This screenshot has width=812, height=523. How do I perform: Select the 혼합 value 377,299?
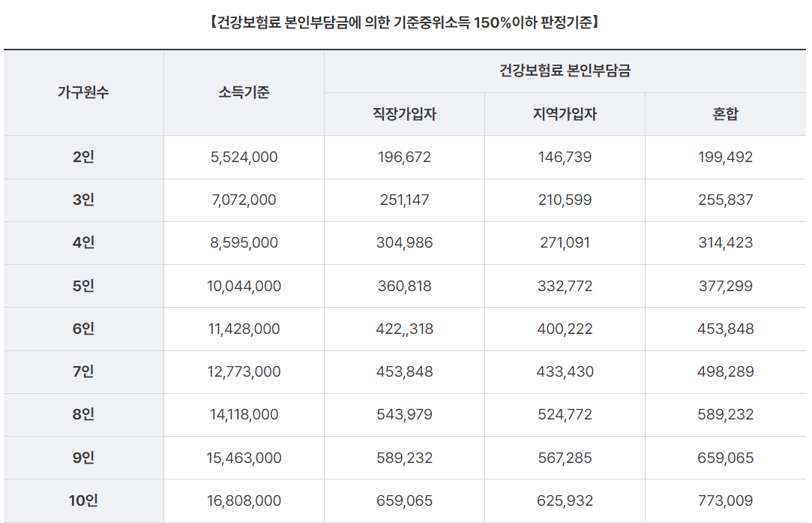click(x=727, y=286)
